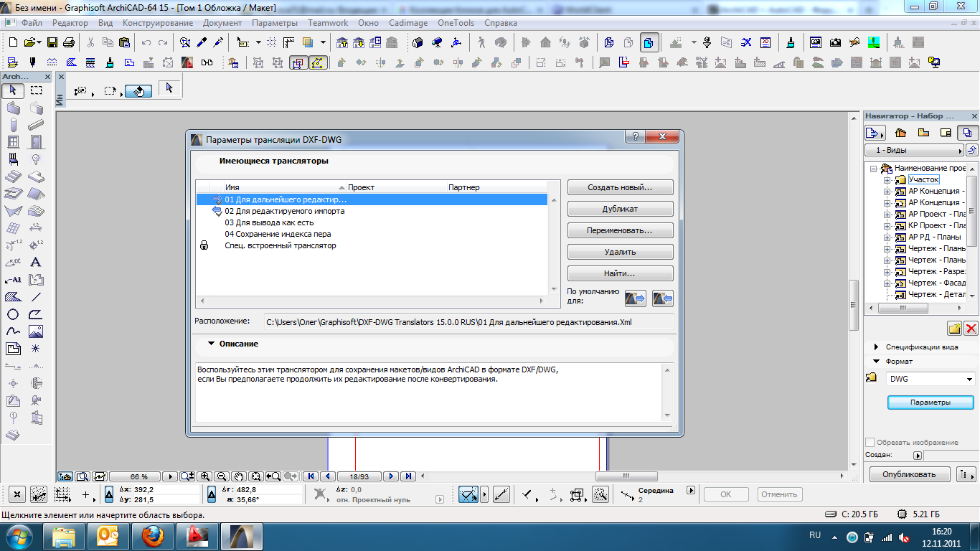Image resolution: width=980 pixels, height=551 pixels.
Task: Click the Найти... button
Action: (x=620, y=273)
